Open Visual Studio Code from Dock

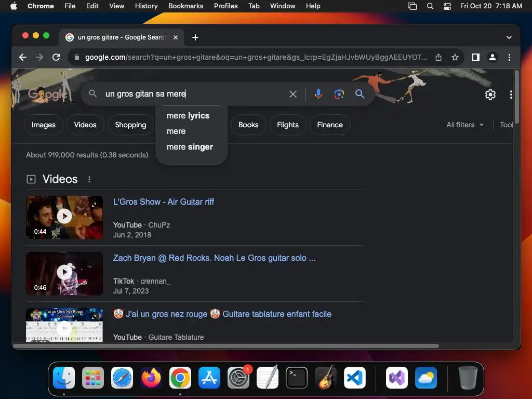click(354, 378)
